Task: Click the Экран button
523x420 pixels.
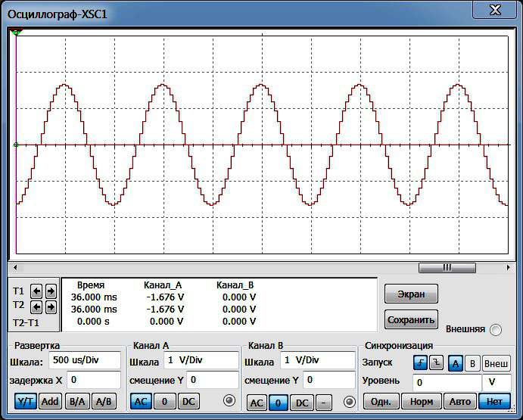Action: click(411, 294)
